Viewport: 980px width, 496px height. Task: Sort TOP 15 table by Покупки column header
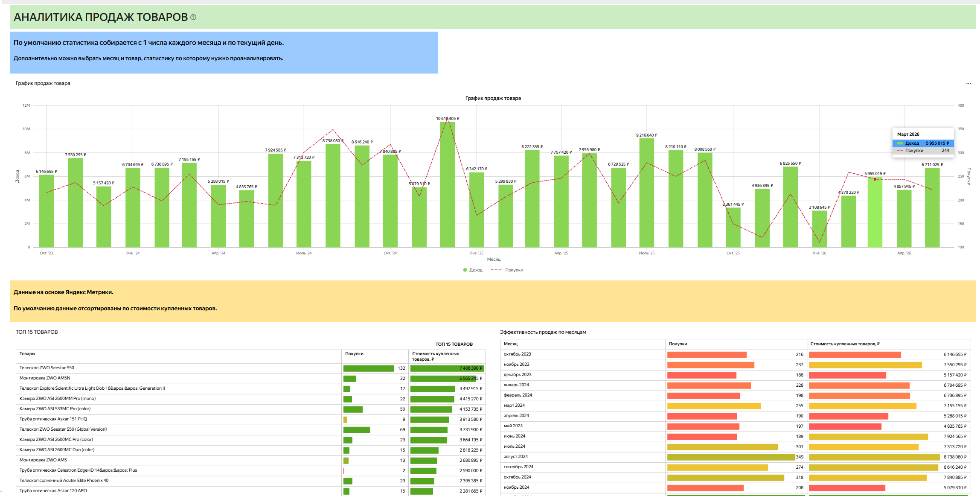[354, 354]
